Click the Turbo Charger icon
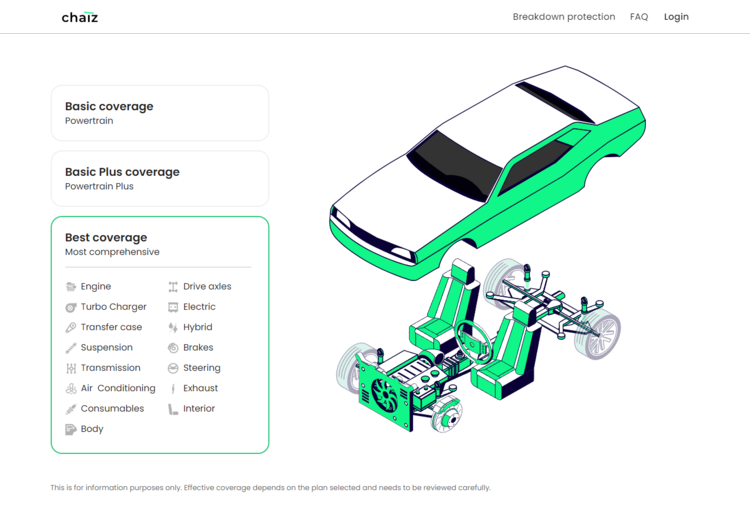This screenshot has height=515, width=750. click(71, 307)
